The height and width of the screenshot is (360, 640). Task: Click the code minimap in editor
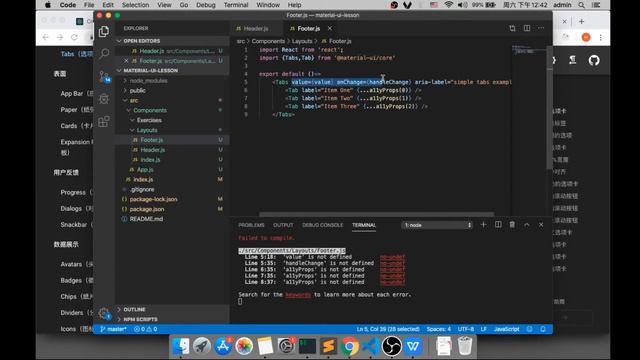coord(529,51)
